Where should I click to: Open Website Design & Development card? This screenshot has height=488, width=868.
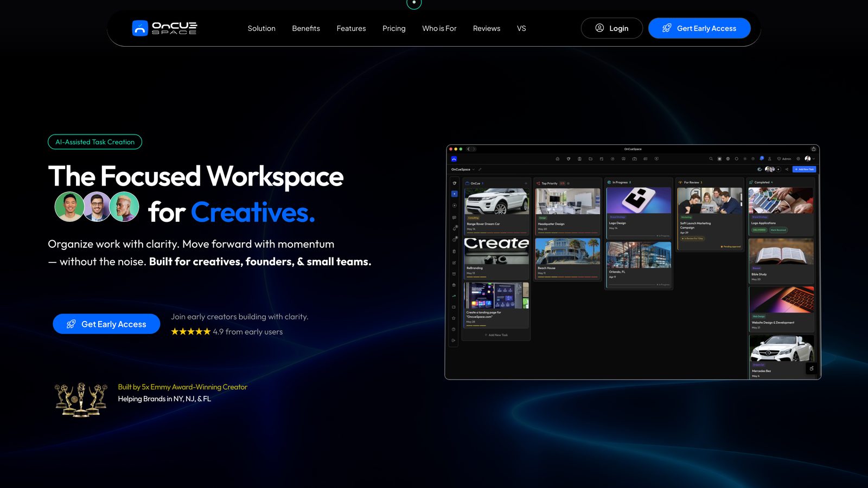(781, 309)
